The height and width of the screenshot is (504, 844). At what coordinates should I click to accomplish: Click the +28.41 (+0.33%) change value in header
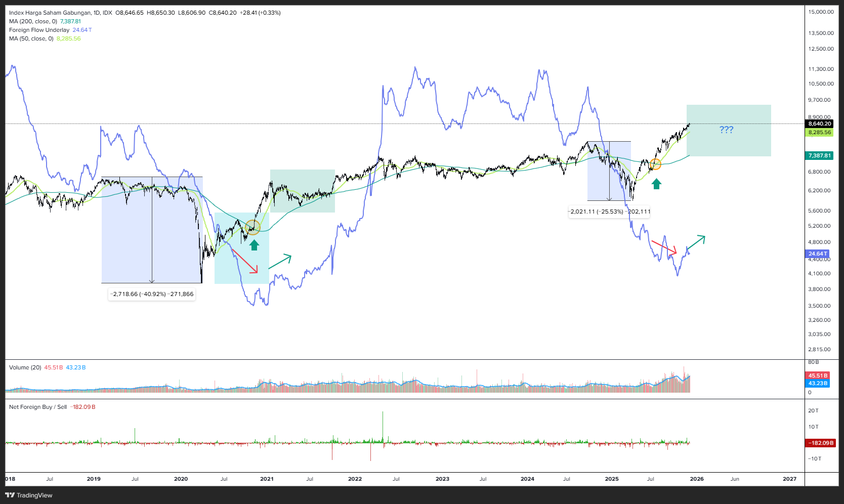pyautogui.click(x=260, y=13)
